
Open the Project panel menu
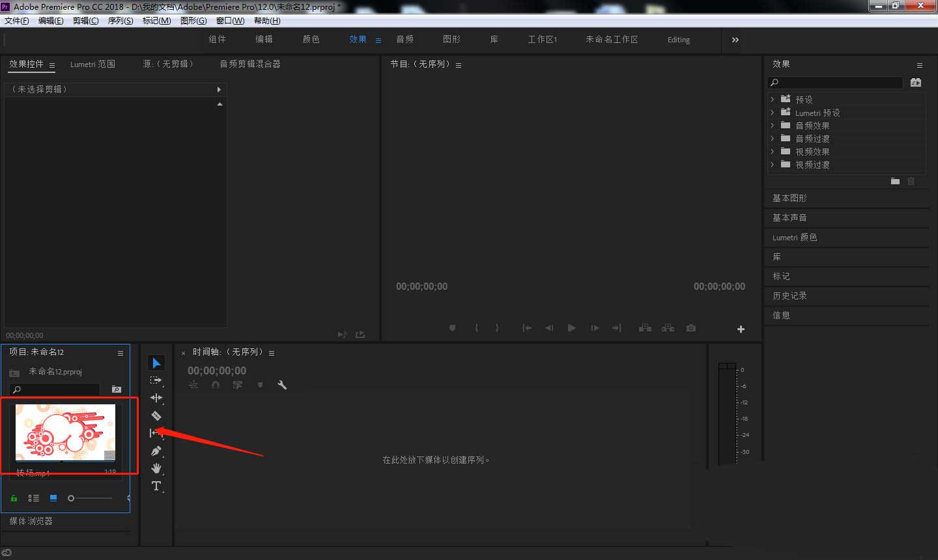[121, 353]
